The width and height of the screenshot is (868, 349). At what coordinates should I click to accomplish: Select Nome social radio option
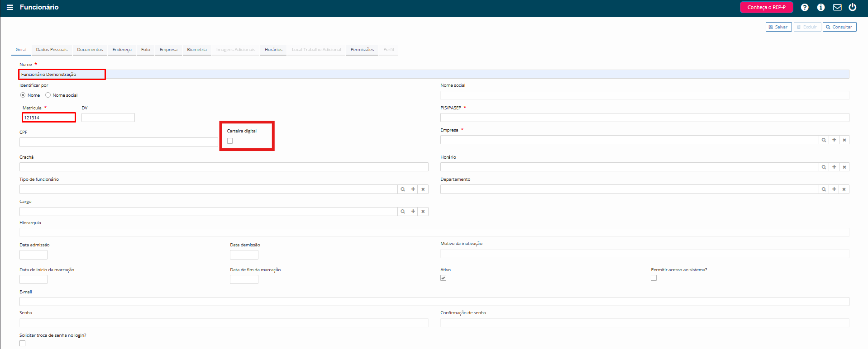pos(48,95)
